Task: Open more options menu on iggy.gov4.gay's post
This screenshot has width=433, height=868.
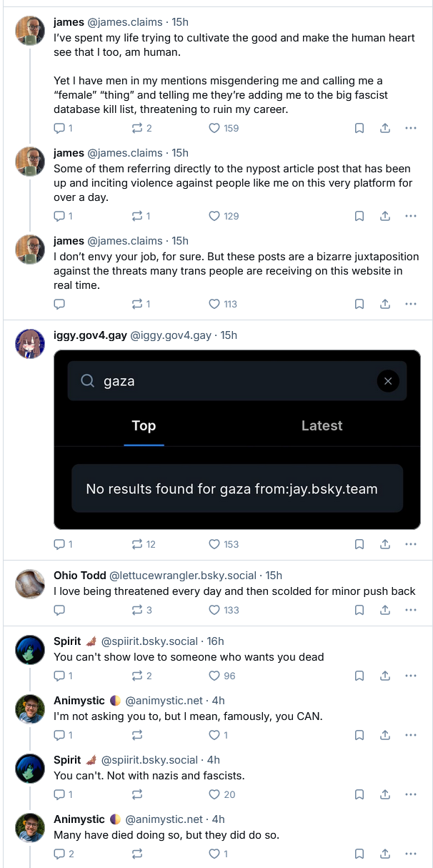Action: pyautogui.click(x=411, y=544)
